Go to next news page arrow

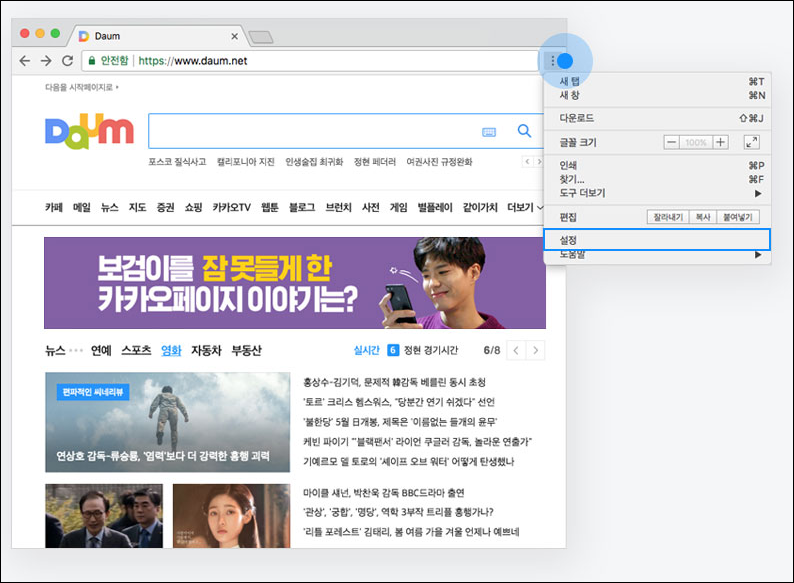click(x=535, y=350)
